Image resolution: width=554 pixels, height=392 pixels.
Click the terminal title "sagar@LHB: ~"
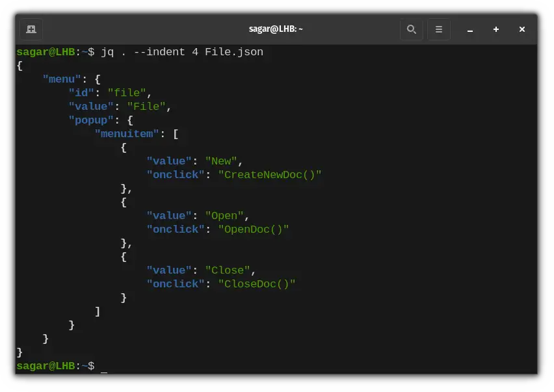pos(277,29)
